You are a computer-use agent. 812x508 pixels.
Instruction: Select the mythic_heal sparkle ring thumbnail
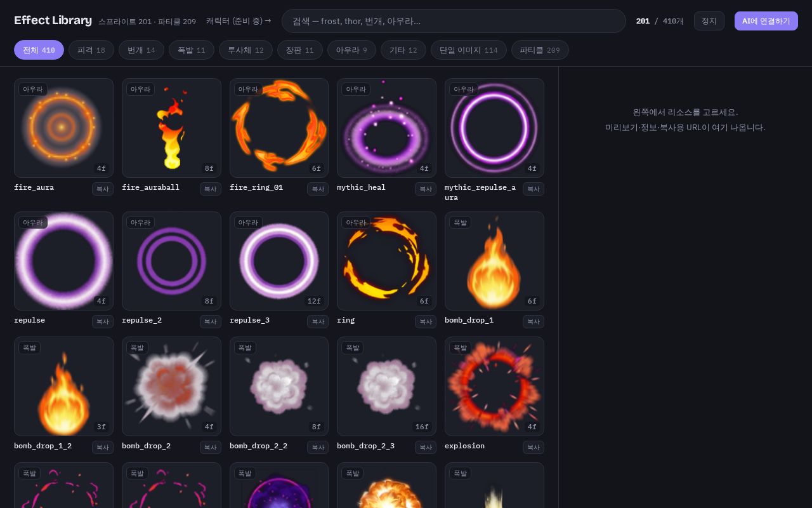pos(386,128)
